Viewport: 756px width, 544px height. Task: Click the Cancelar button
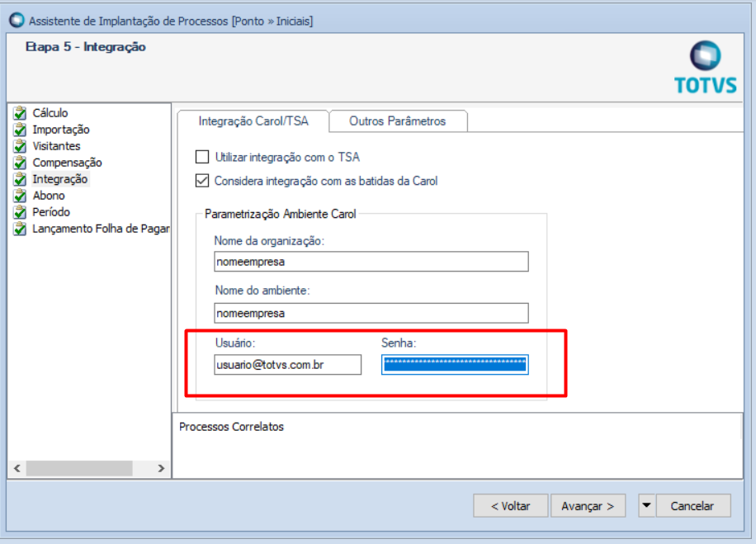click(692, 506)
